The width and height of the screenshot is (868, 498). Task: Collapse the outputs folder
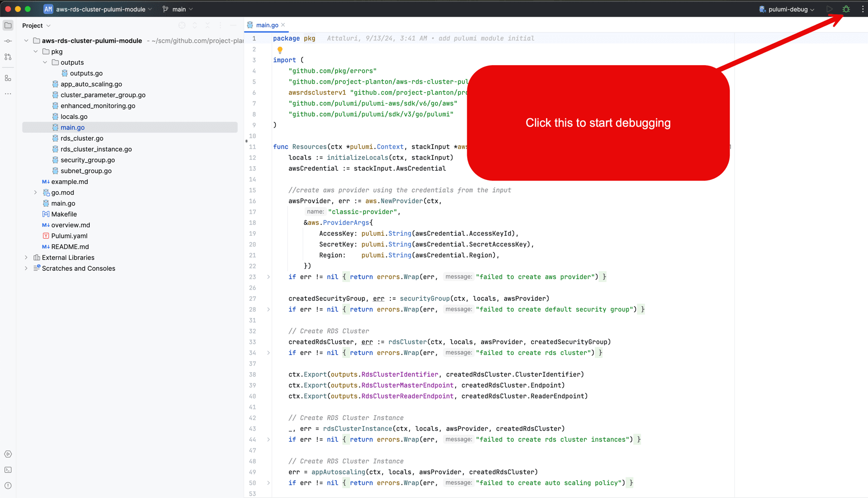click(x=45, y=63)
